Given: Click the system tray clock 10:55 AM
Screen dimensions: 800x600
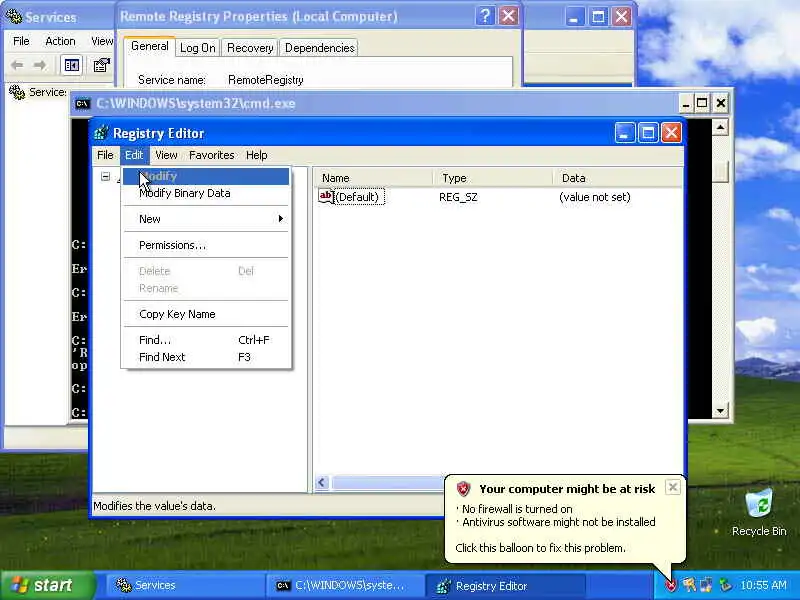Looking at the screenshot, I should coord(764,585).
